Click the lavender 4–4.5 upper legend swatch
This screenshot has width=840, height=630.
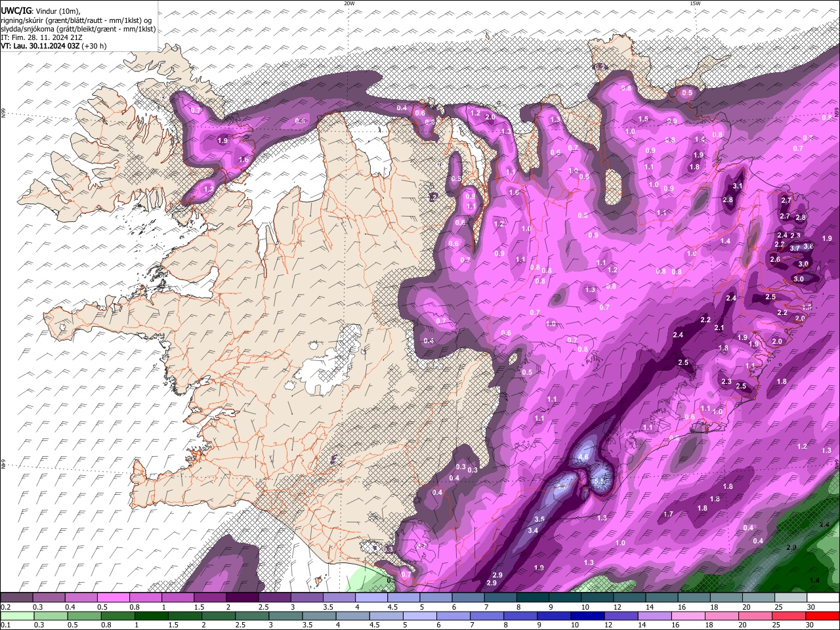tap(371, 597)
